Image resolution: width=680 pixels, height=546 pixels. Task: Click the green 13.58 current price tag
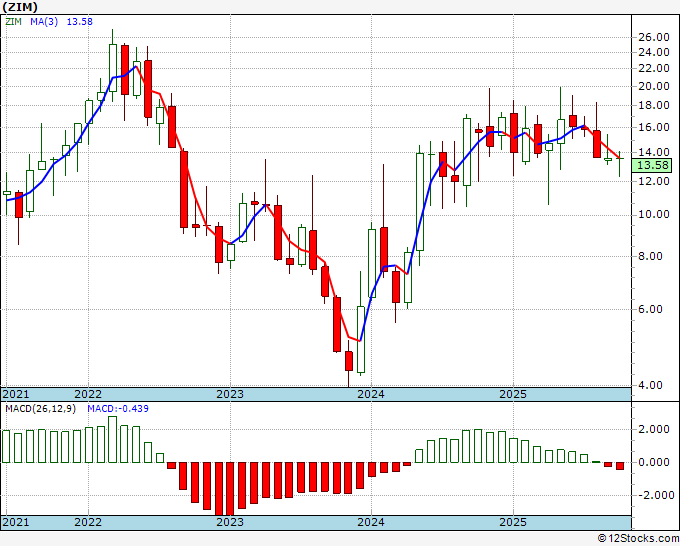652,165
